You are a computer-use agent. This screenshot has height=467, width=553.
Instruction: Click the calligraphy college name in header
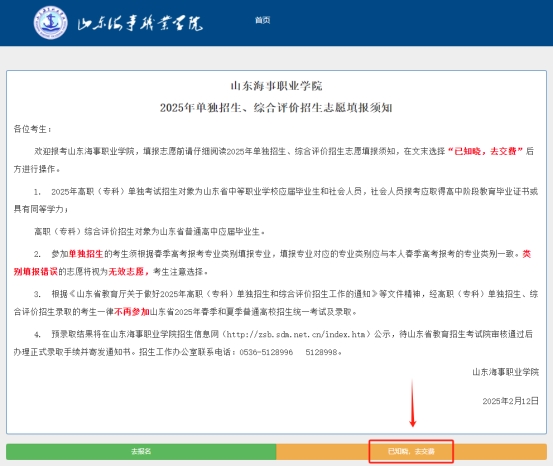click(x=140, y=23)
